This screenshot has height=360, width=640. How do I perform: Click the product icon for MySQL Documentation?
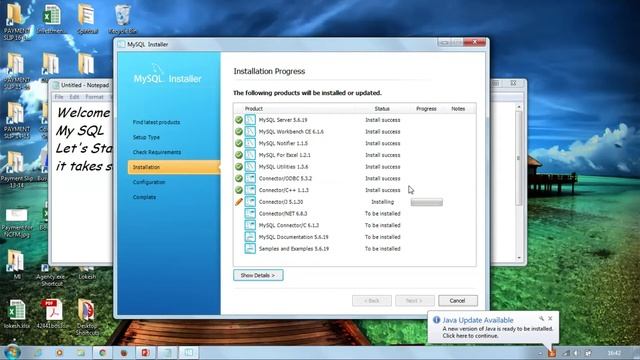[x=250, y=237]
